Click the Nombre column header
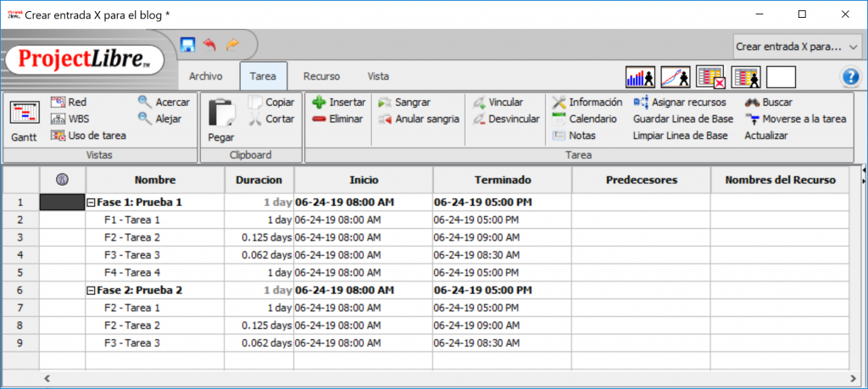 pos(155,180)
